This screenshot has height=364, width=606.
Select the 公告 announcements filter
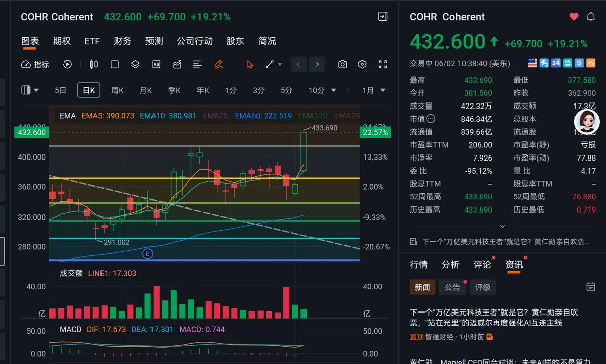pyautogui.click(x=452, y=287)
